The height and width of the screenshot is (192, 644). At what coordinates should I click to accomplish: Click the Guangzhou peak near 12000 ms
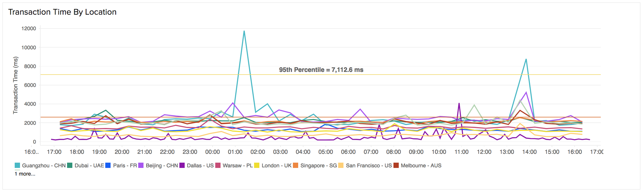tap(244, 31)
